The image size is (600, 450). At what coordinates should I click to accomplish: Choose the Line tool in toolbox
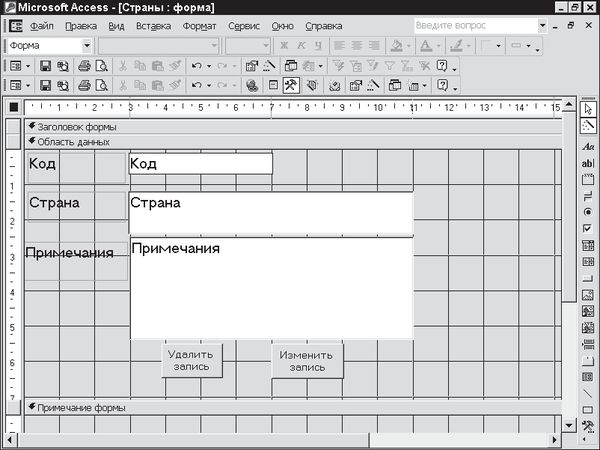coord(588,393)
